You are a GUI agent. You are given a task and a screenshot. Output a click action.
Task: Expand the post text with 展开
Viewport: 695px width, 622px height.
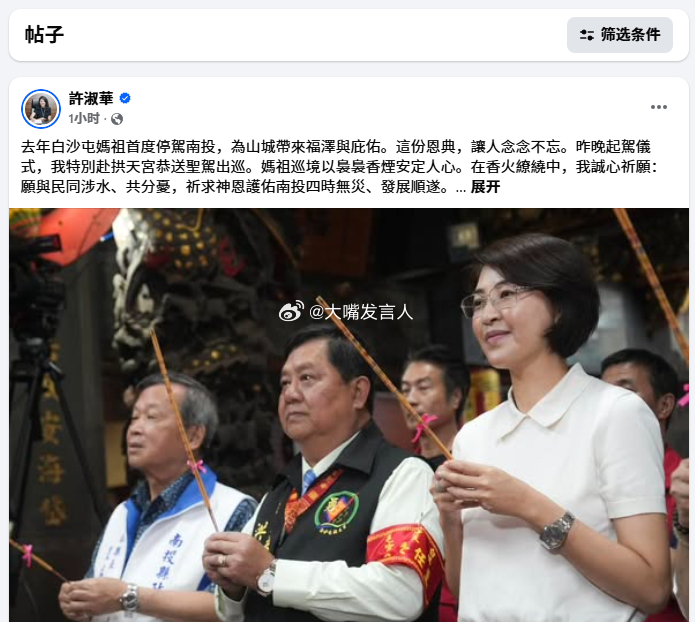(x=485, y=187)
